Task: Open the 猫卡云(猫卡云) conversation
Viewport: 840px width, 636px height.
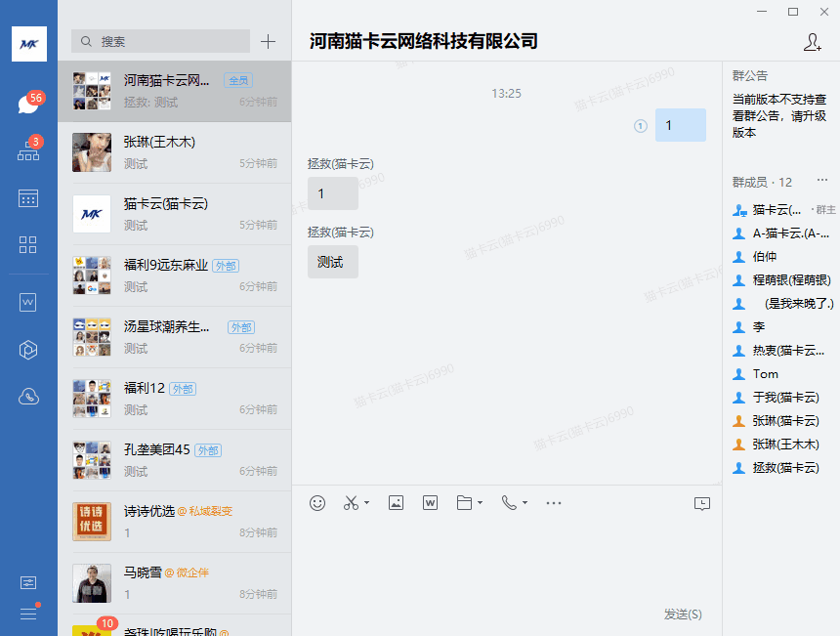Action: (175, 214)
